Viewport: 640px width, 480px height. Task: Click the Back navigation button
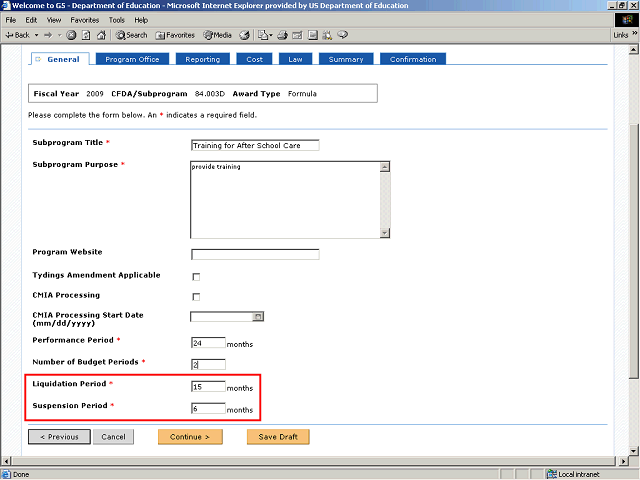tap(18, 36)
